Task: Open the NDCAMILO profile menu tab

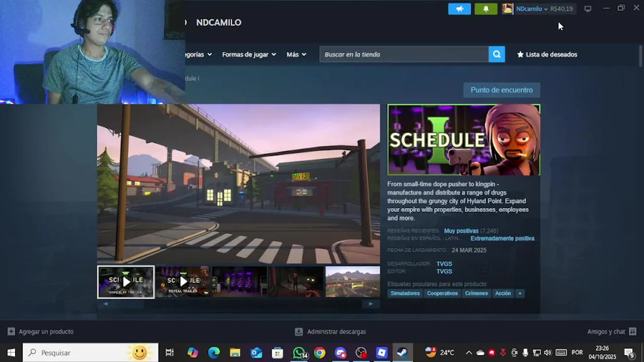Action: (218, 23)
